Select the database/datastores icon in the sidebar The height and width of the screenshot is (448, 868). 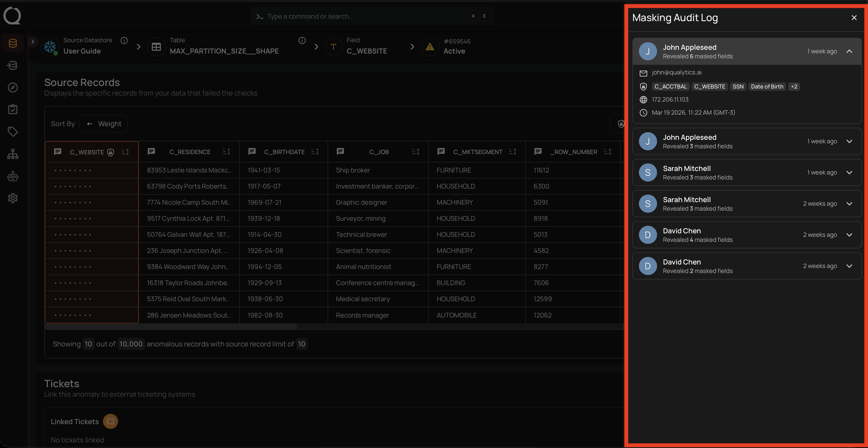tap(13, 43)
